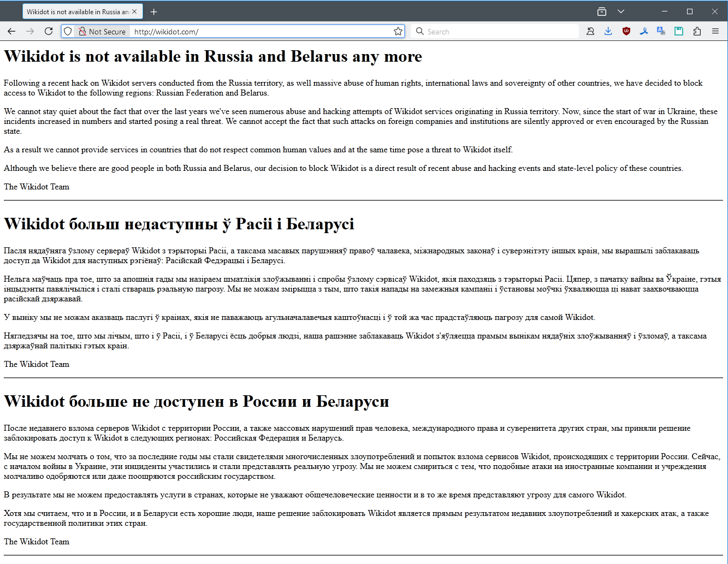The image size is (728, 564).
Task: Click 'The Wikidot Team' under the Russian section
Action: [x=37, y=542]
